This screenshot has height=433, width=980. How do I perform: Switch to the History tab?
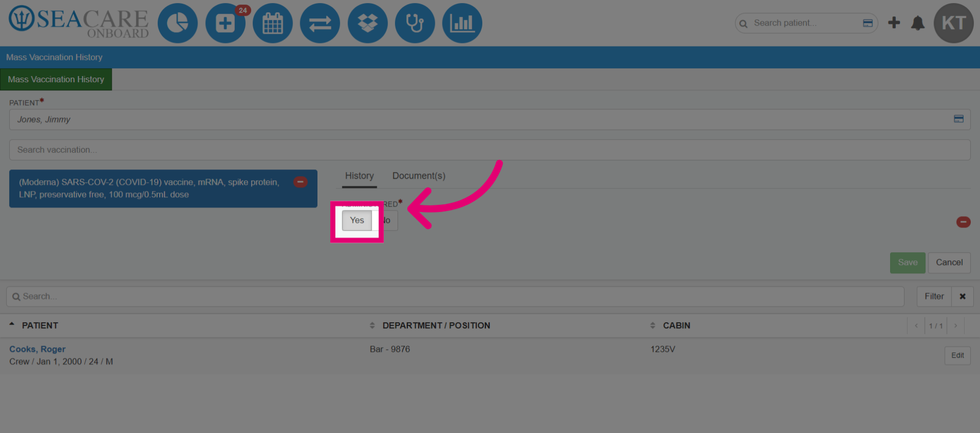(x=359, y=176)
